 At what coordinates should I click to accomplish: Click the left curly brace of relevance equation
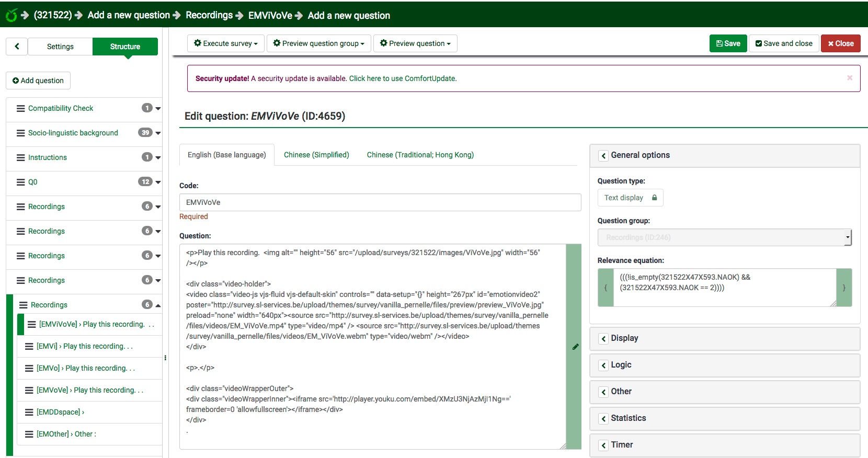(606, 288)
